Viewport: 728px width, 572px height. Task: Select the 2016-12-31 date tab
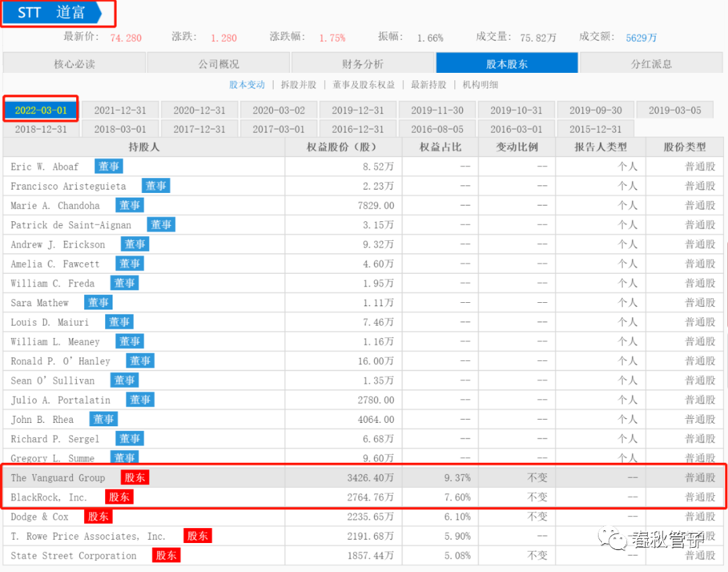(x=358, y=129)
